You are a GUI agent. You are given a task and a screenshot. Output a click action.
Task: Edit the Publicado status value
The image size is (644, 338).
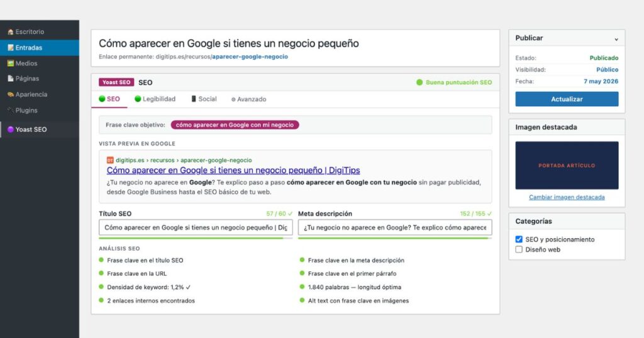(604, 58)
